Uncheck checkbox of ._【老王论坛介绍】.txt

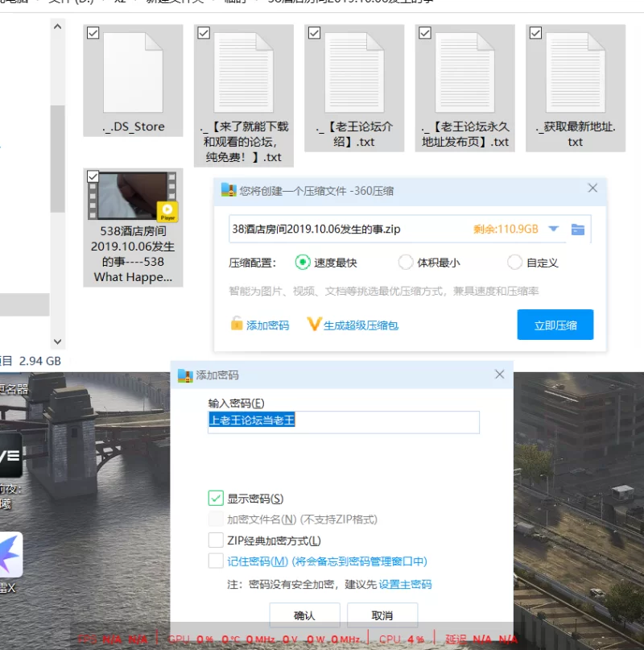(314, 33)
